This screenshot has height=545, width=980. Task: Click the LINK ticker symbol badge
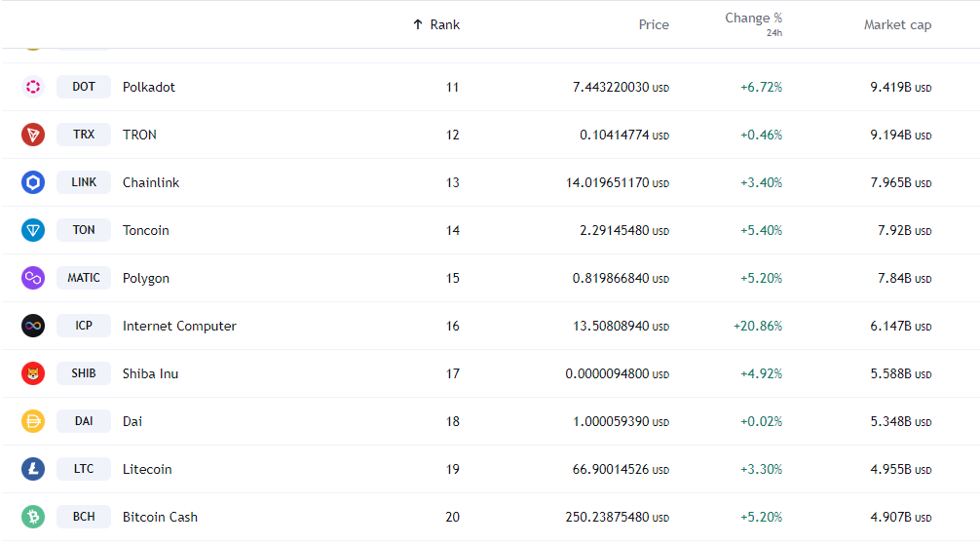pos(84,182)
